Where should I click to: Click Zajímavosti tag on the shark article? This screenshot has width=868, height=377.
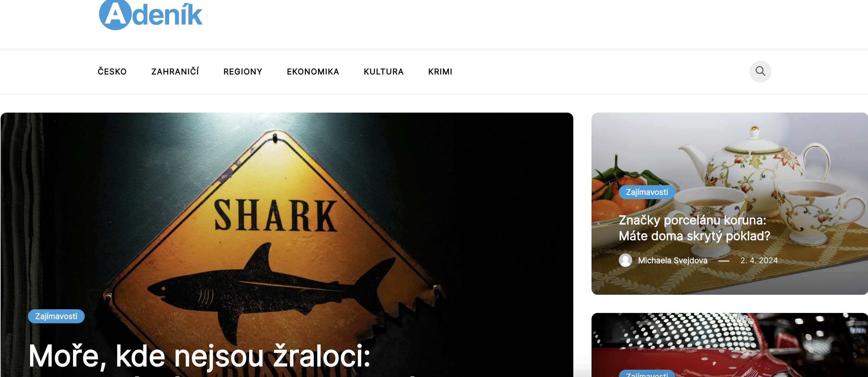coord(56,316)
